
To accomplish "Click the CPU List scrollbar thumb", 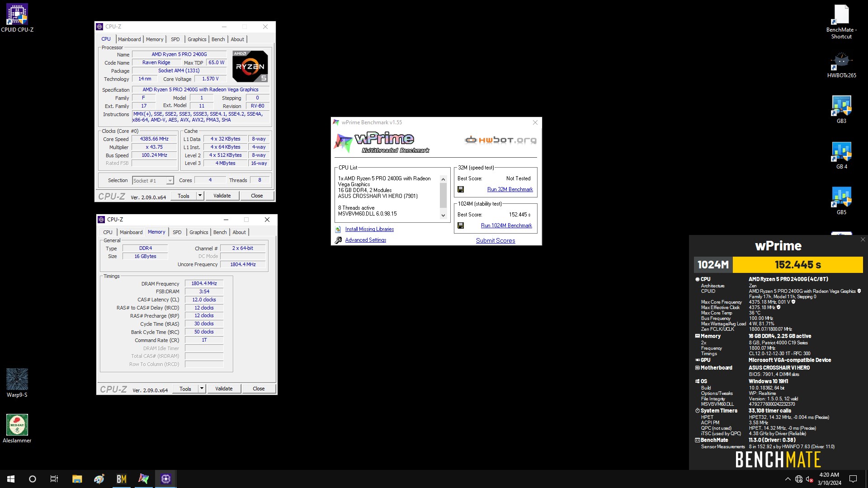I will (443, 195).
